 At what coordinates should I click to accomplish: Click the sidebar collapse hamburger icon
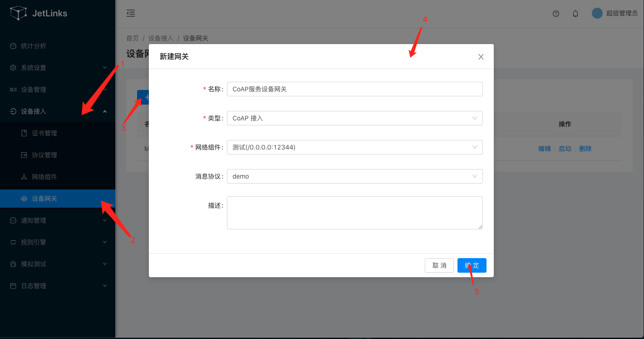coord(131,13)
